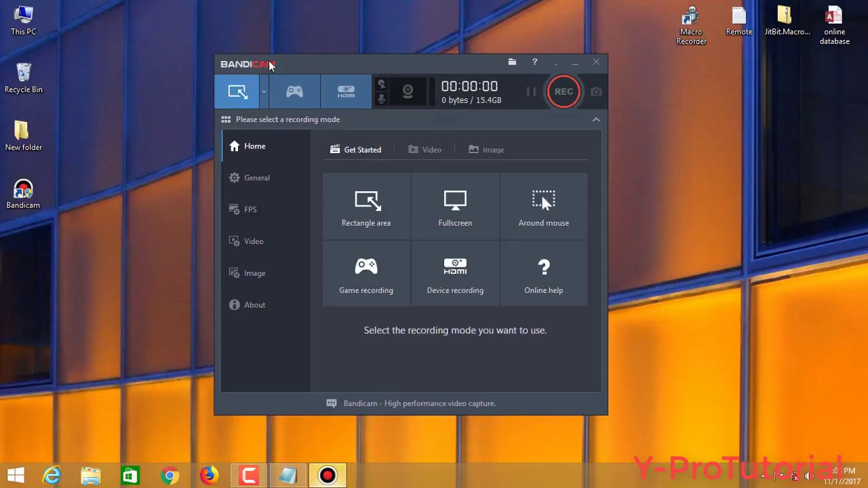Toggle the mouse cursor effect icon
The height and width of the screenshot is (488, 868).
click(382, 84)
